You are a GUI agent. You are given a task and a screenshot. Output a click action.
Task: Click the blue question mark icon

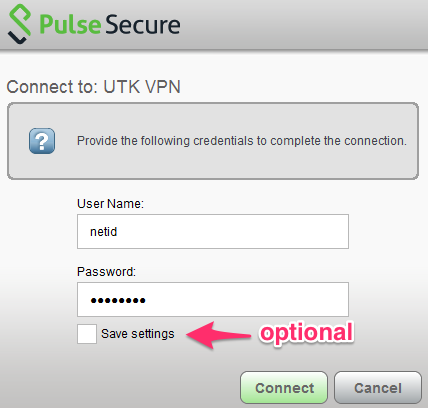click(42, 141)
